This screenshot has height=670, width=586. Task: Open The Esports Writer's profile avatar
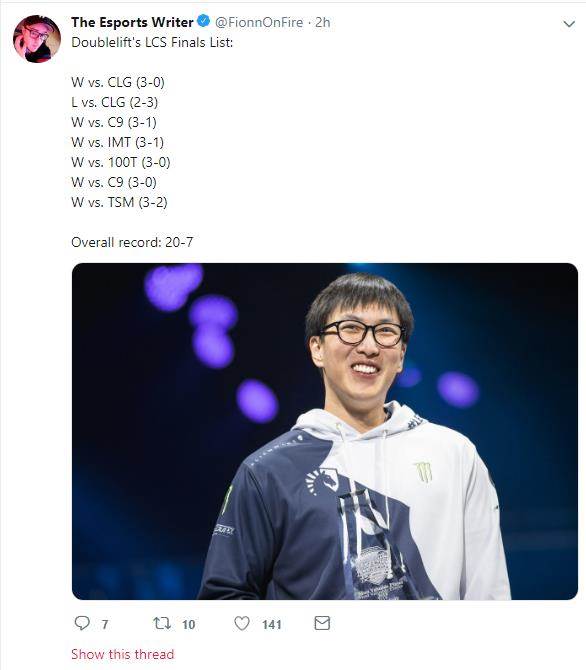(37, 39)
